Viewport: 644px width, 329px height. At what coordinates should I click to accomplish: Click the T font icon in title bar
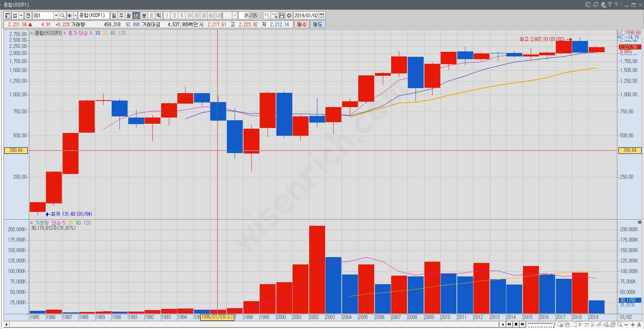point(610,5)
